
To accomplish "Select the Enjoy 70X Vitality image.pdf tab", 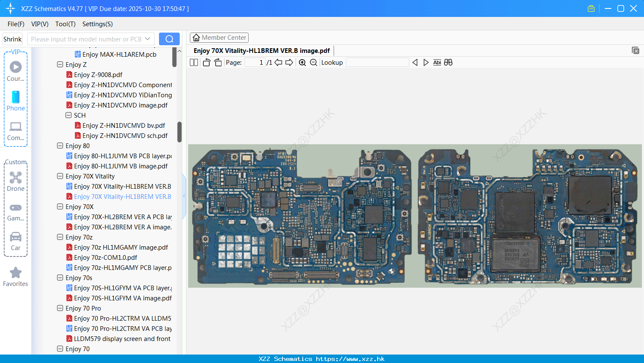I will pyautogui.click(x=262, y=51).
